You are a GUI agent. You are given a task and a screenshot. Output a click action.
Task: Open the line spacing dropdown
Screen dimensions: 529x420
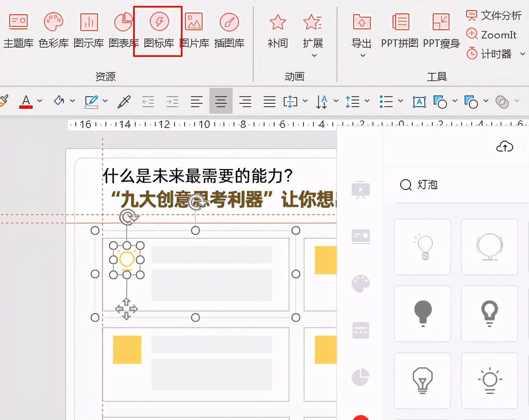[x=367, y=101]
